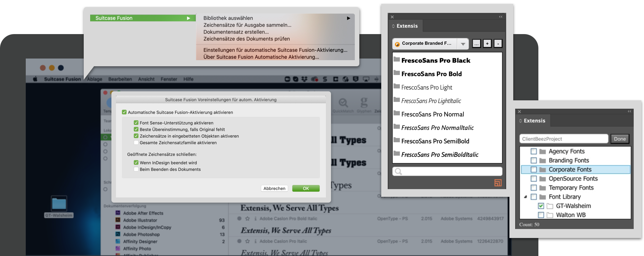Check the Corporate Fonts checkbox
The height and width of the screenshot is (256, 644).
pos(534,169)
